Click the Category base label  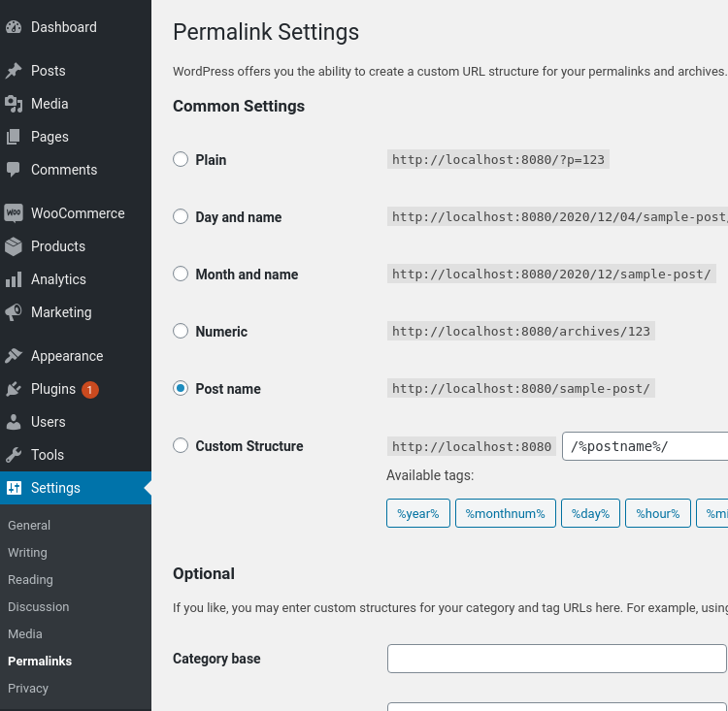tap(216, 659)
